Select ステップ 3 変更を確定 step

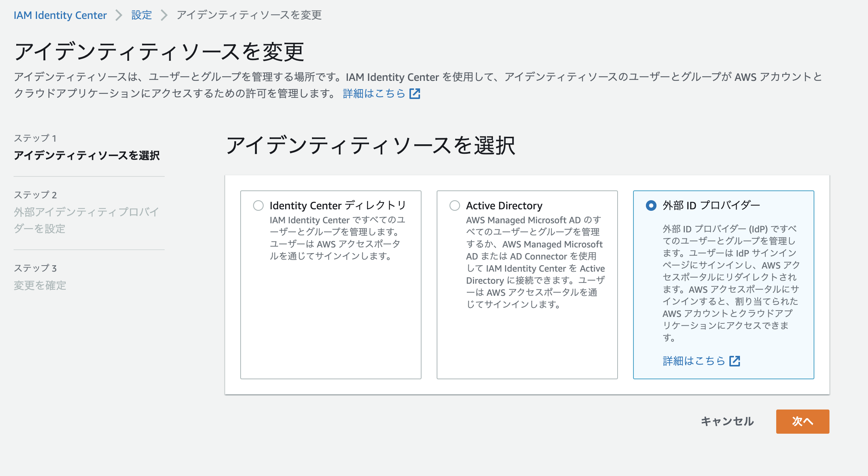[40, 285]
